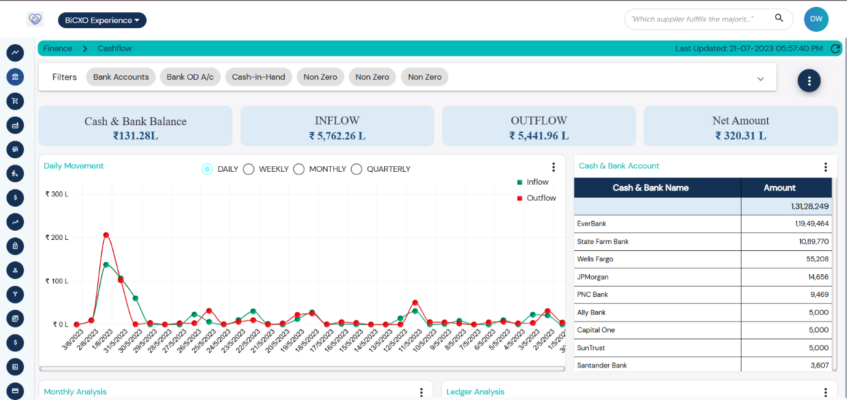Expand the Filters bar chevron

tap(760, 78)
